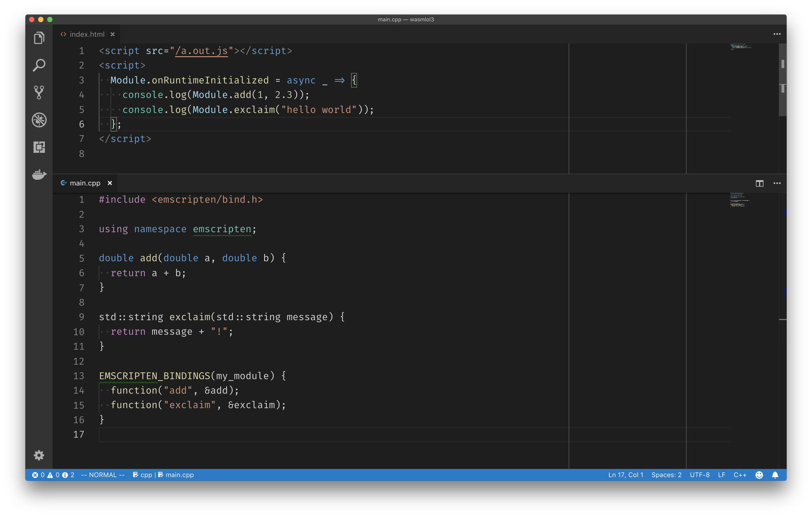Change language mode C++
Viewport: 812px width, 517px height.
click(x=740, y=475)
